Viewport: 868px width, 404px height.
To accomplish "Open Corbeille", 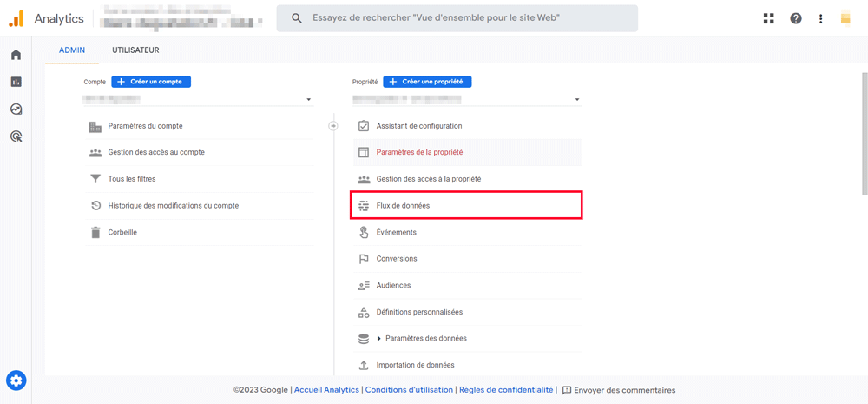I will [200, 232].
